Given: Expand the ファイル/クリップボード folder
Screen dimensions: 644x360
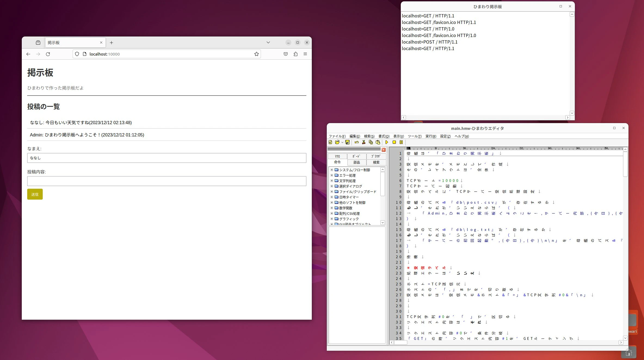Looking at the screenshot, I should [332, 191].
